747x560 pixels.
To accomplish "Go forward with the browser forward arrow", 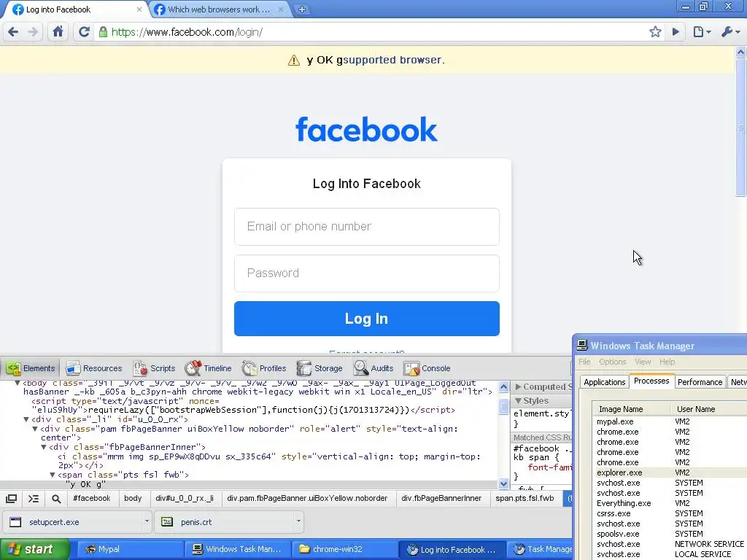I will point(33,32).
